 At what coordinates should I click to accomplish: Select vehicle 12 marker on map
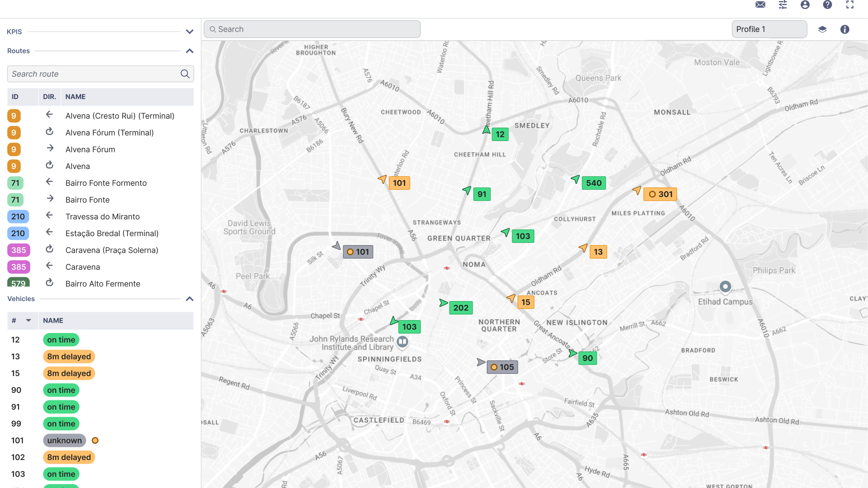pyautogui.click(x=500, y=134)
